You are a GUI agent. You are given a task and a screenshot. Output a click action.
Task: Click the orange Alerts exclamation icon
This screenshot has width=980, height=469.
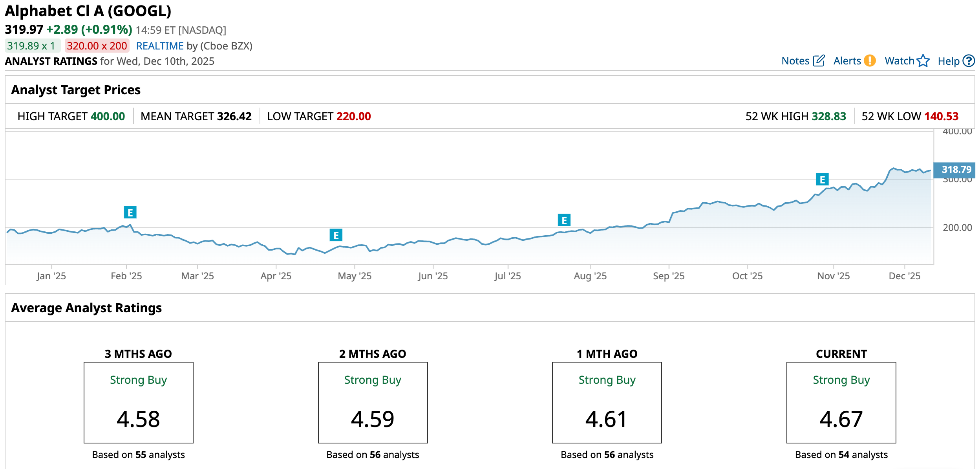[x=870, y=61]
